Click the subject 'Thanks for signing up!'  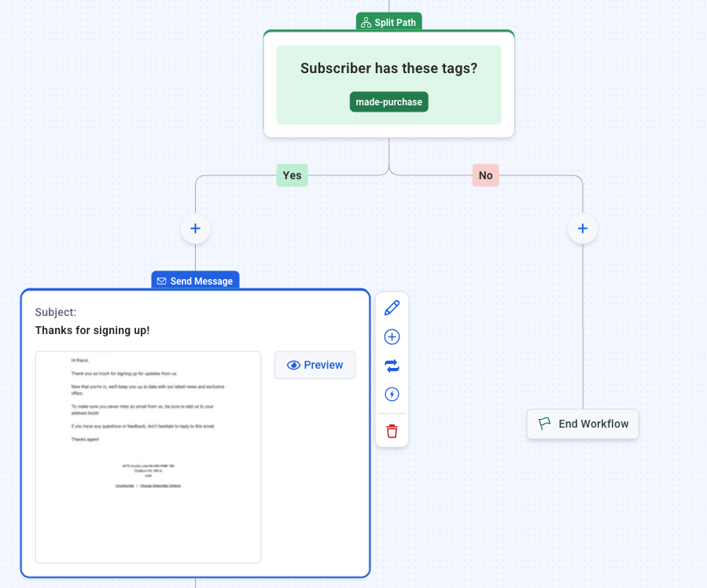(x=93, y=330)
